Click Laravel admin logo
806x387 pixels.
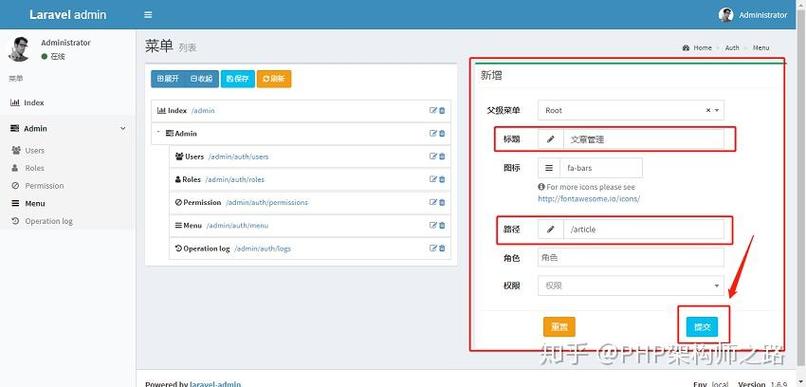pos(68,14)
